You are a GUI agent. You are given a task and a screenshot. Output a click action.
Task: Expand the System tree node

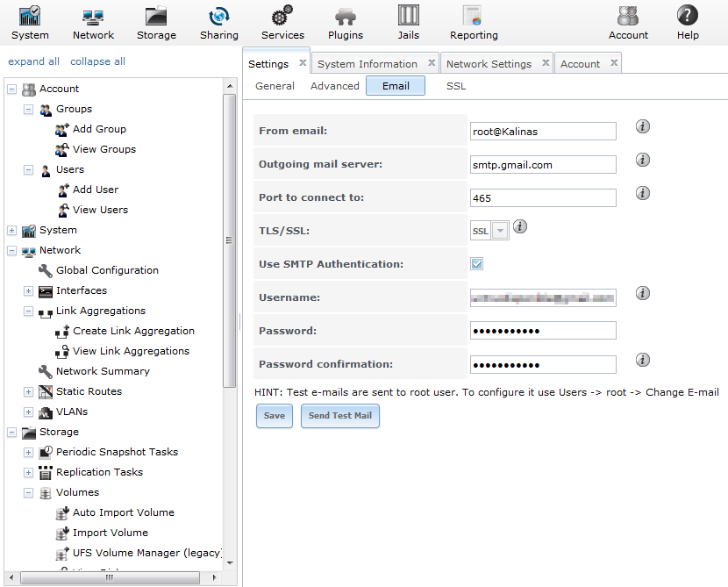coord(12,231)
